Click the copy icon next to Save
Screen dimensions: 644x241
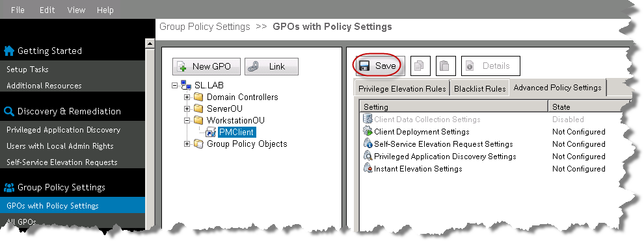(x=420, y=66)
